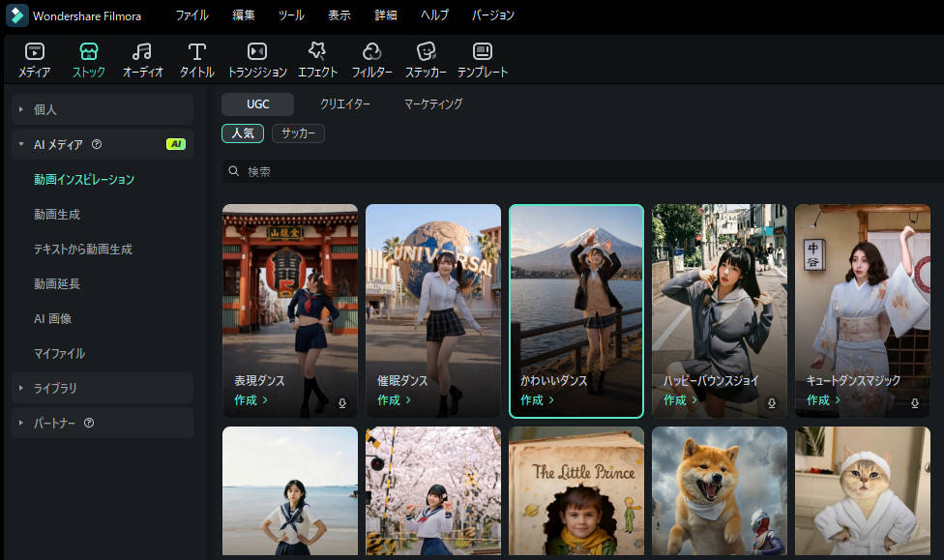Open the 表示 menu

coord(339,15)
